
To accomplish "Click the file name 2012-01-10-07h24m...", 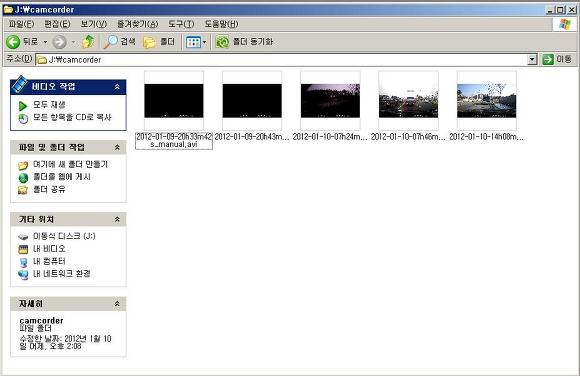I will 330,137.
